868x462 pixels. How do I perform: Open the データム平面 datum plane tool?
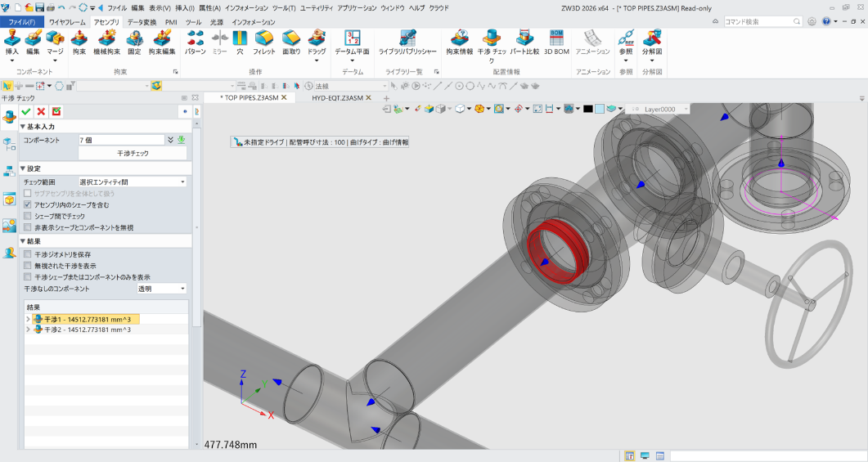pyautogui.click(x=352, y=43)
